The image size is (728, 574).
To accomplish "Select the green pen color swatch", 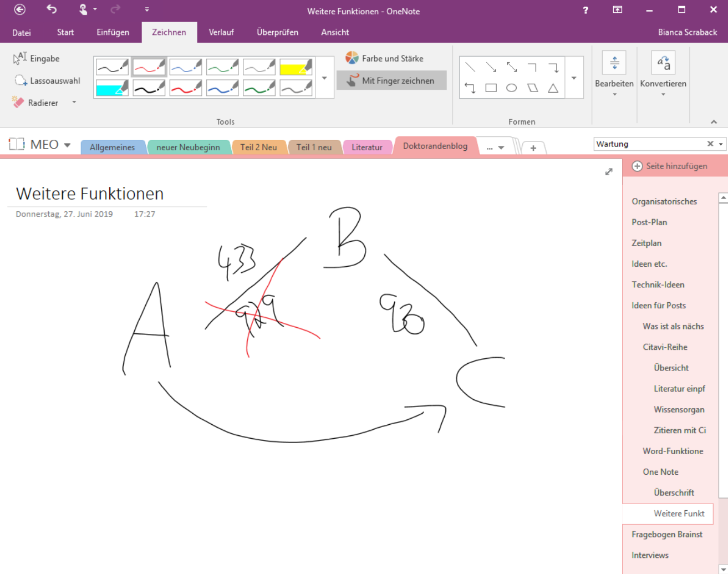I will (222, 66).
